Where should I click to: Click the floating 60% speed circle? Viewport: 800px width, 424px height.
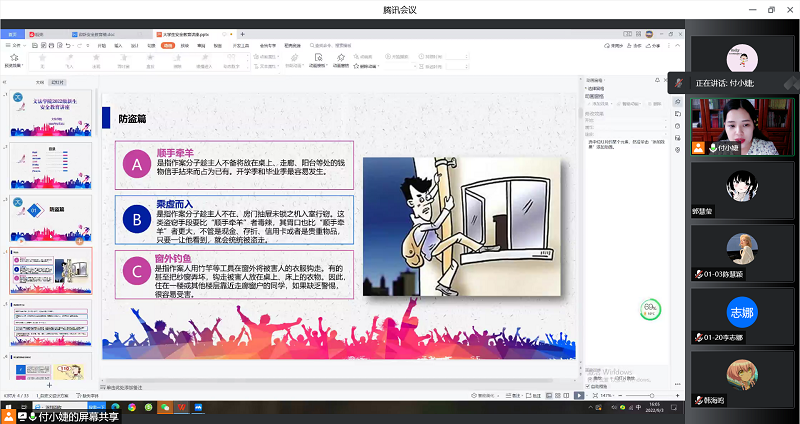pyautogui.click(x=651, y=309)
